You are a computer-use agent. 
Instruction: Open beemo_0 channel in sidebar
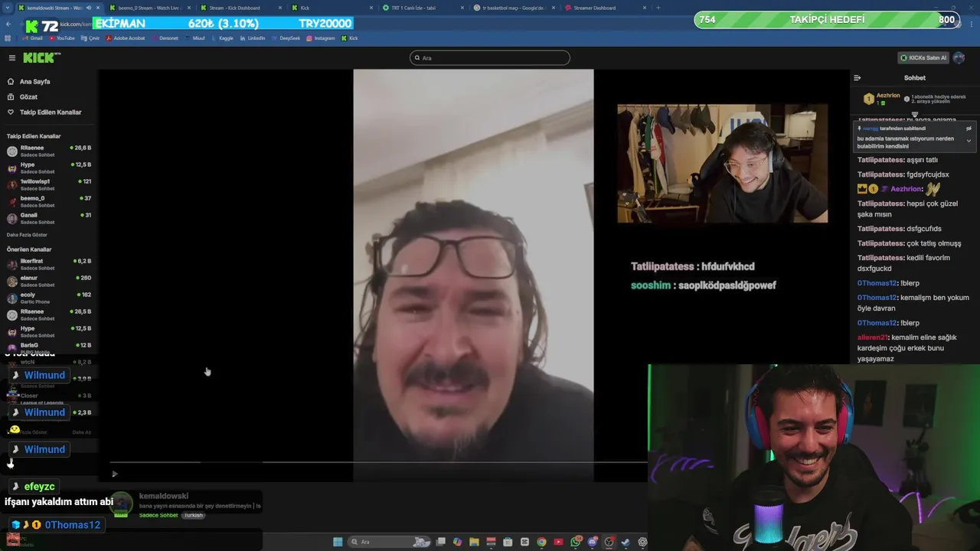pos(49,201)
